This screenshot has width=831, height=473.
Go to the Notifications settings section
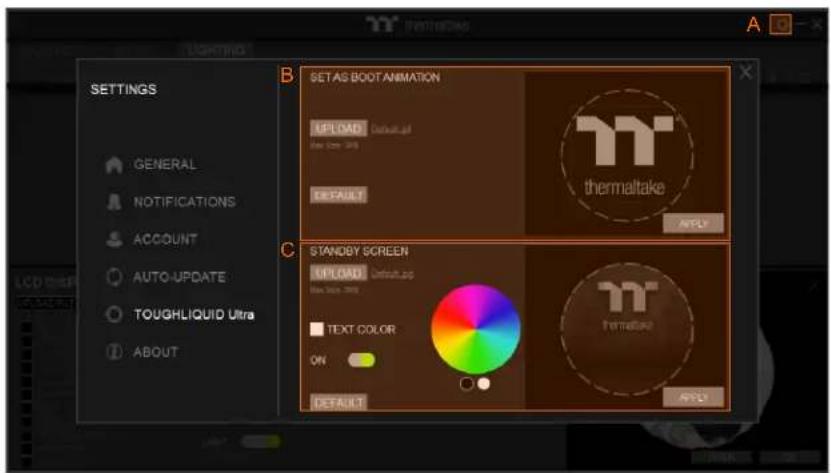[171, 202]
